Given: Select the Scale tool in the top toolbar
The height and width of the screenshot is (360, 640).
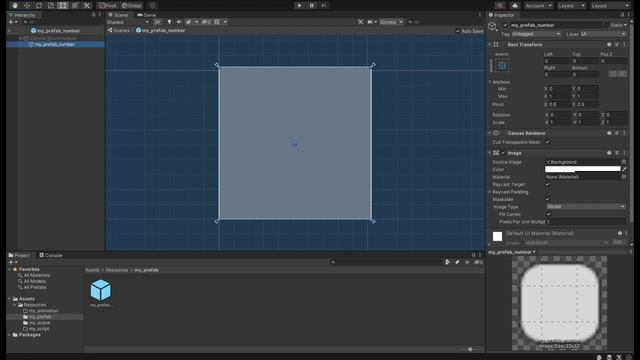Looking at the screenshot, I should click(x=51, y=6).
